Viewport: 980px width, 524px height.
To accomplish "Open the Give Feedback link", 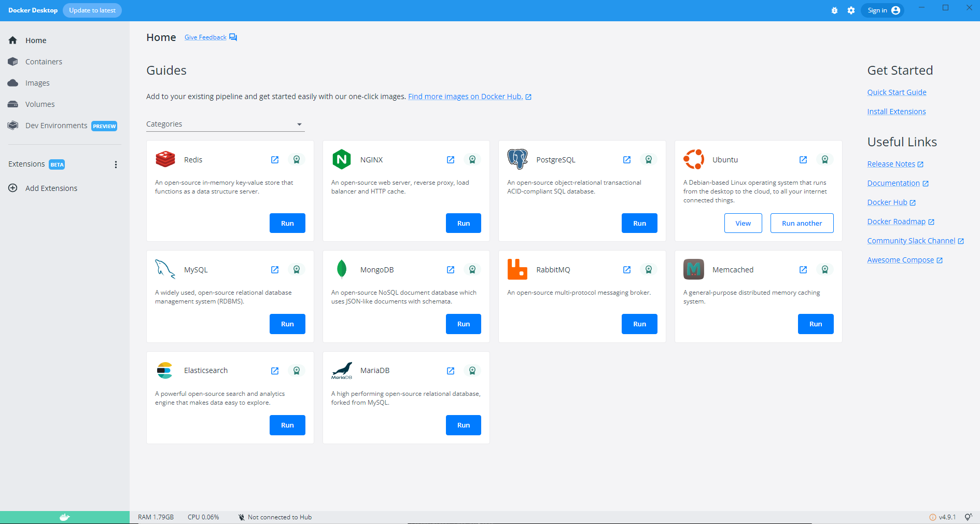I will 211,37.
